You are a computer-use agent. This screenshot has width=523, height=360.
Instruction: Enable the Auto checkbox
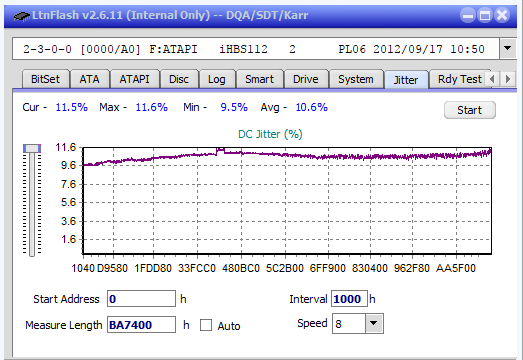tap(206, 325)
